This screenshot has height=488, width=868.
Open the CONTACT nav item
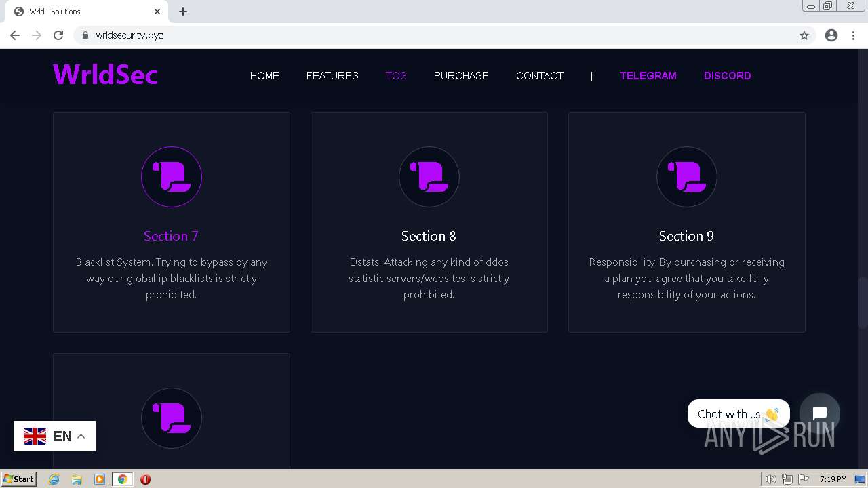tap(540, 76)
